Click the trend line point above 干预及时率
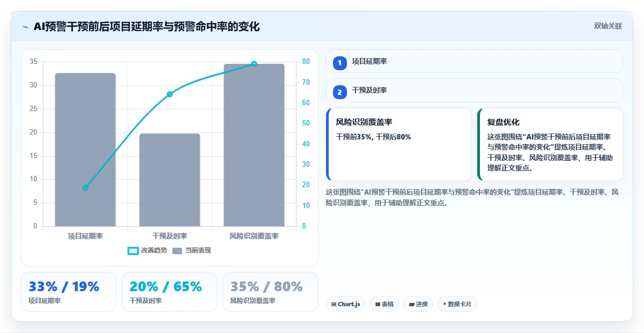This screenshot has height=333, width=644. point(169,94)
